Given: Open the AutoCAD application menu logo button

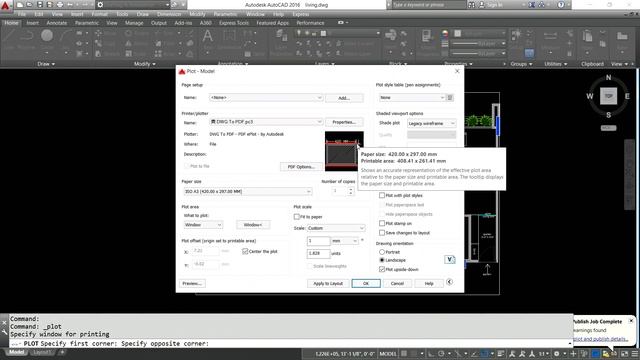Looking at the screenshot, I should tap(5, 5).
